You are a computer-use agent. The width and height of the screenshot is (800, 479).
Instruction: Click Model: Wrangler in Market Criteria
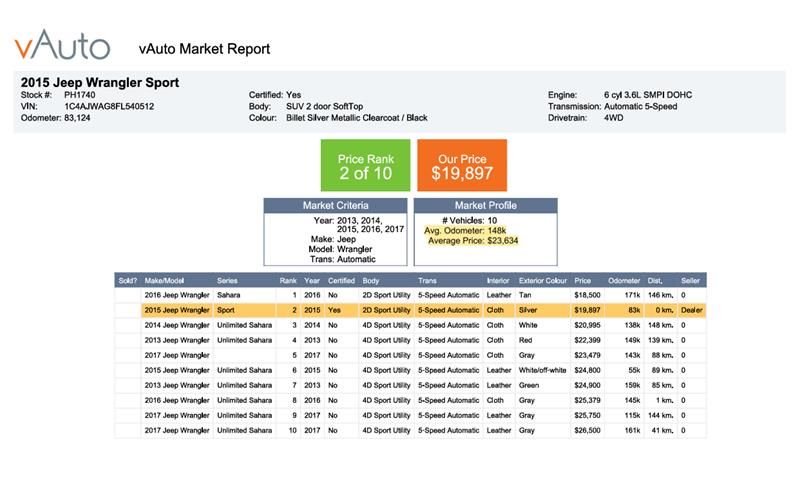340,249
